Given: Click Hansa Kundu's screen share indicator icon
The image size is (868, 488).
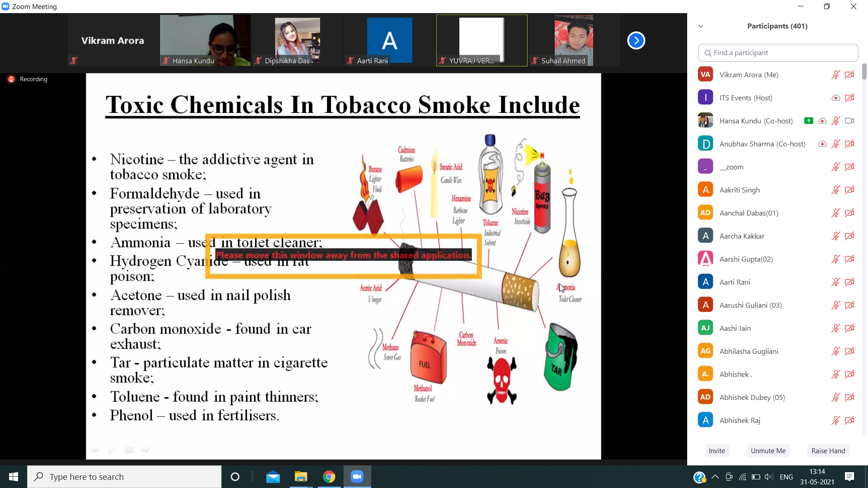Looking at the screenshot, I should (x=809, y=121).
